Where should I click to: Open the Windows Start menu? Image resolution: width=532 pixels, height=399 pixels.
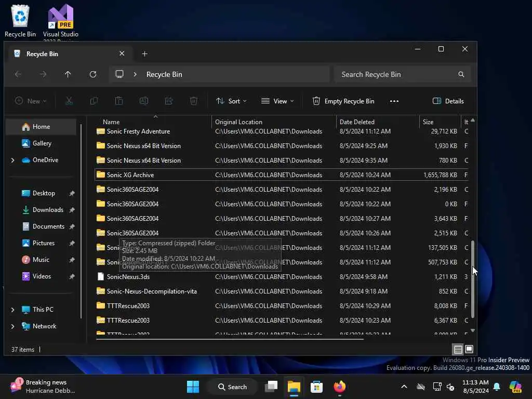(x=193, y=387)
